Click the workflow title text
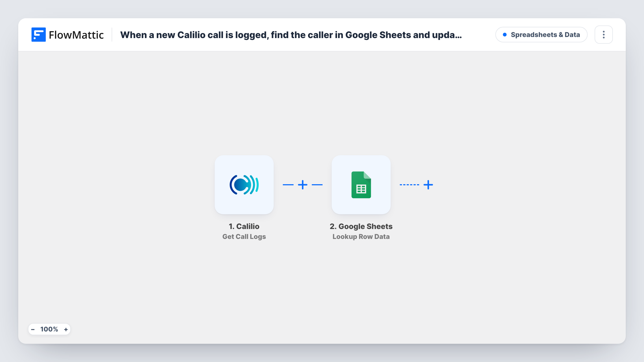This screenshot has width=644, height=362. [291, 35]
